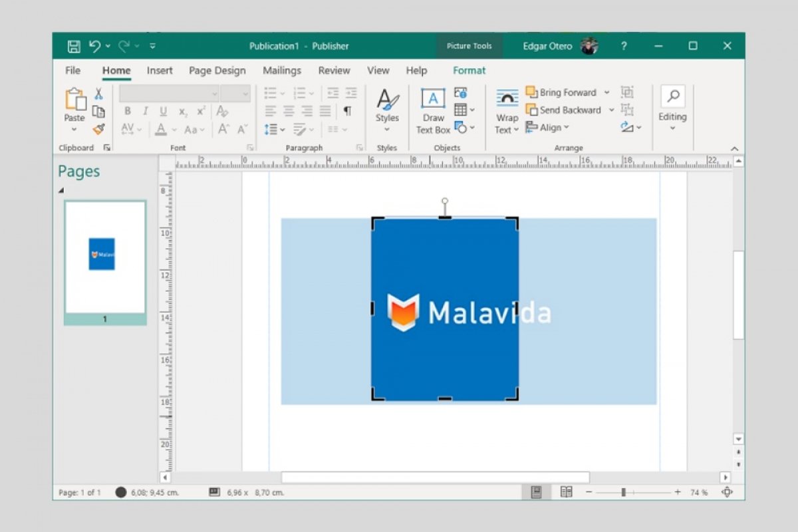Viewport: 798px width, 532px height.
Task: Click the Send Backward button
Action: click(563, 110)
